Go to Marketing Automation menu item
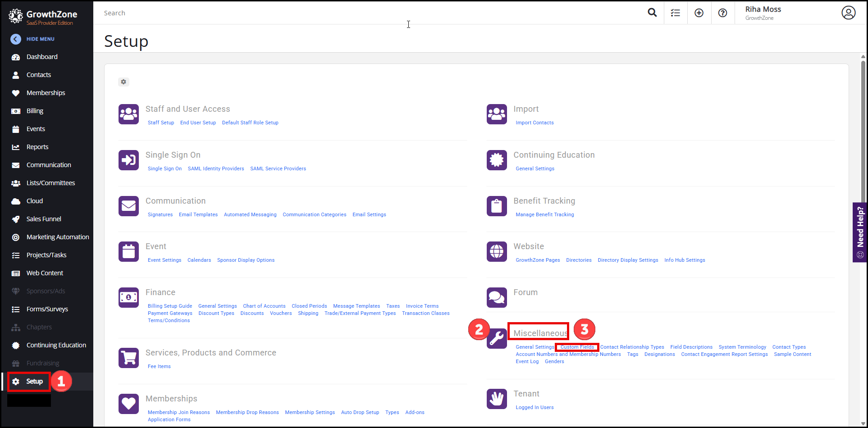868x428 pixels. (x=58, y=237)
